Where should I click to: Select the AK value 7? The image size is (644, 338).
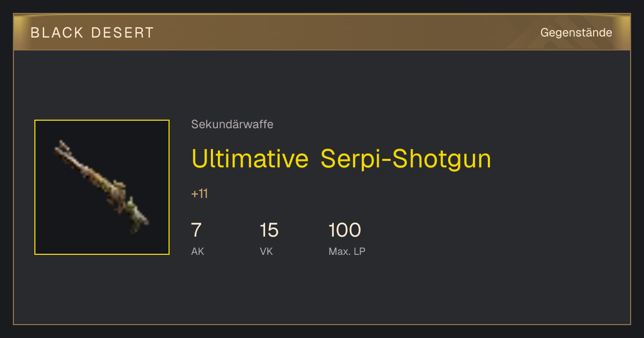[x=196, y=230]
